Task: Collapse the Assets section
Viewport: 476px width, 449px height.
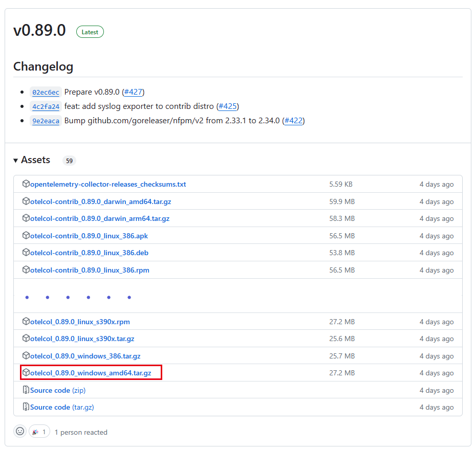Action: [x=15, y=160]
